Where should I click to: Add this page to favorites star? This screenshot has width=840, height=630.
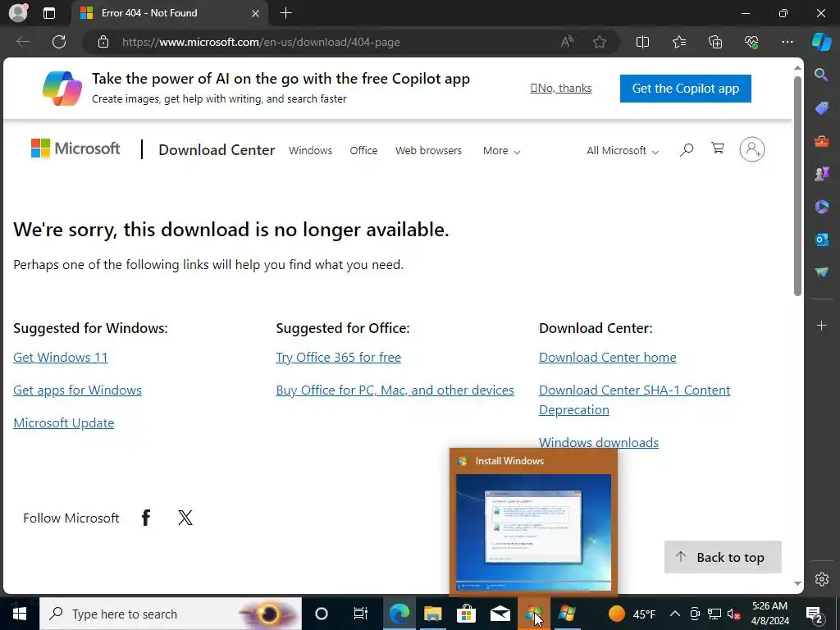pos(600,42)
